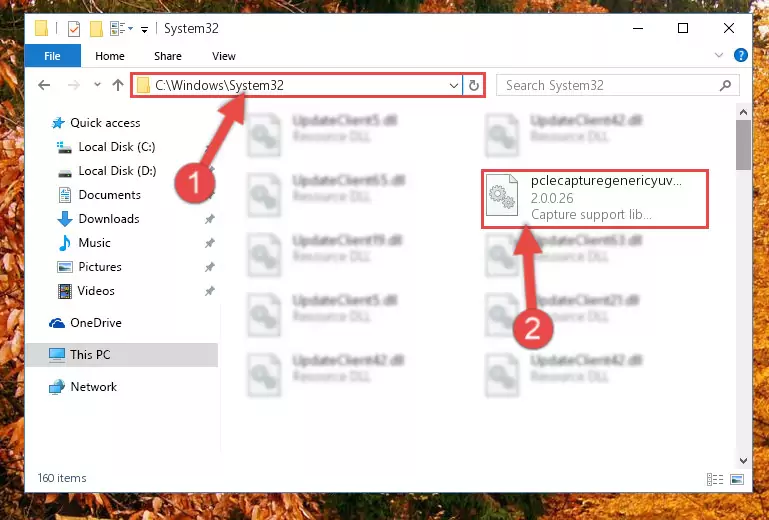Open the File ribbon tab

pos(52,56)
